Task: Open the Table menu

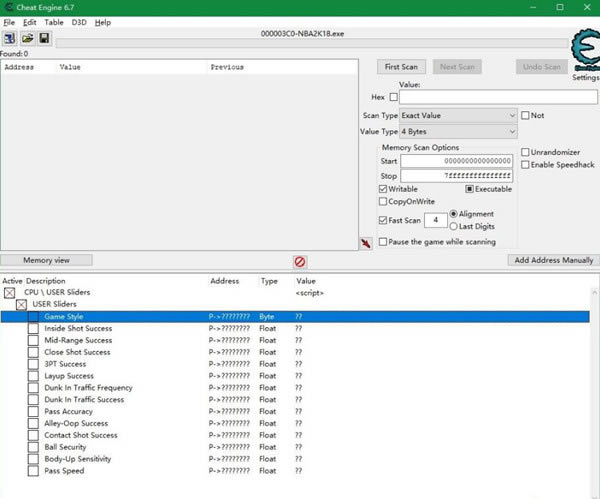Action: pyautogui.click(x=53, y=22)
